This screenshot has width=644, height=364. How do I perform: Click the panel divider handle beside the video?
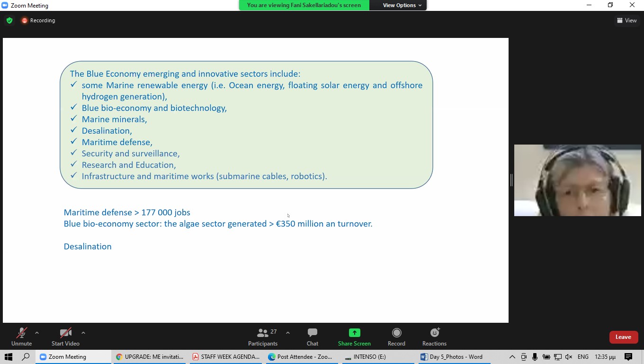[x=511, y=180]
